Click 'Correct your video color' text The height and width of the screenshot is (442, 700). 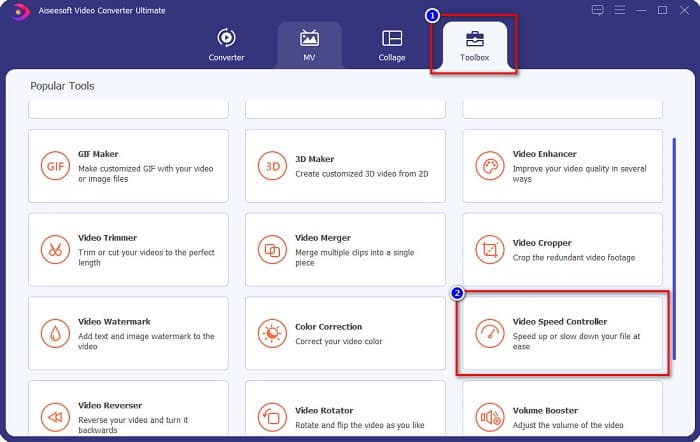(339, 341)
